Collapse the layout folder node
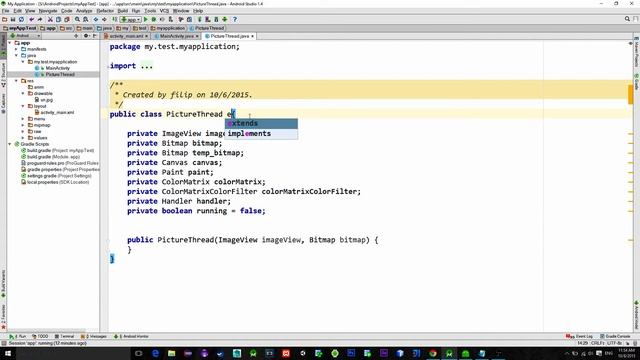The width and height of the screenshot is (640, 360). point(23,106)
